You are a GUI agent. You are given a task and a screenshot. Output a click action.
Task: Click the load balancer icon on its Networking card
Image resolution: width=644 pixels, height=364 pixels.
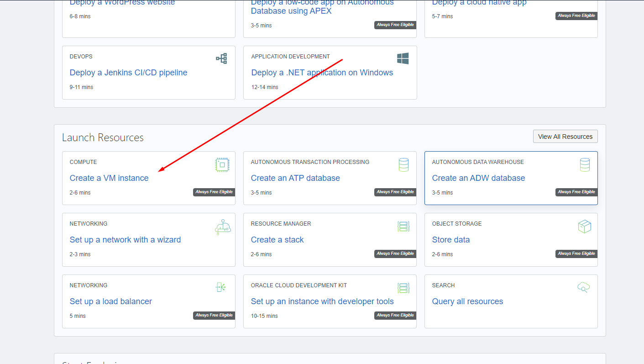pyautogui.click(x=221, y=287)
